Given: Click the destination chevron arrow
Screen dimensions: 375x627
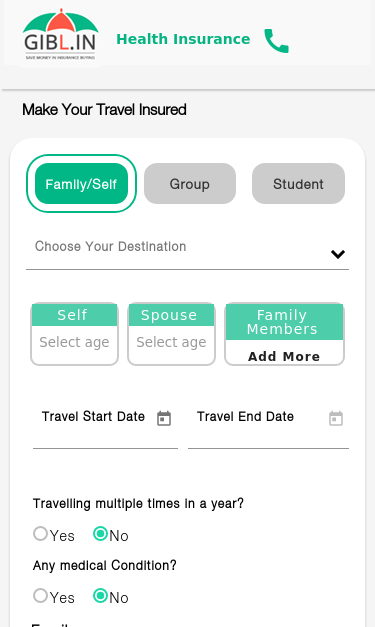Looking at the screenshot, I should pyautogui.click(x=338, y=254).
